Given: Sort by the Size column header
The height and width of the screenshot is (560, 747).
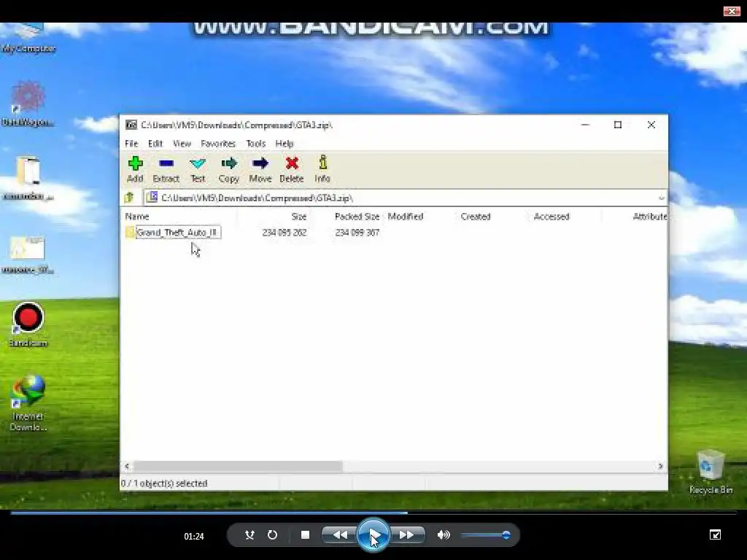Looking at the screenshot, I should coord(298,216).
